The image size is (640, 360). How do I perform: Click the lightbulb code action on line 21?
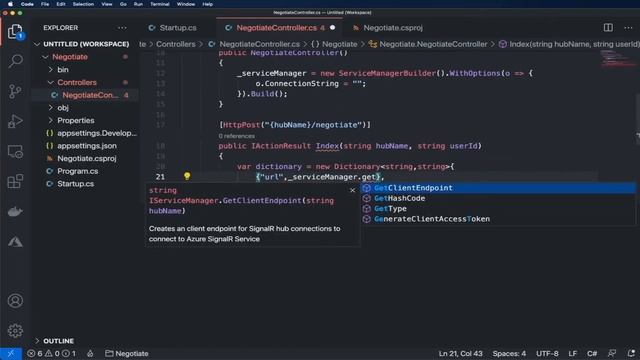click(187, 176)
